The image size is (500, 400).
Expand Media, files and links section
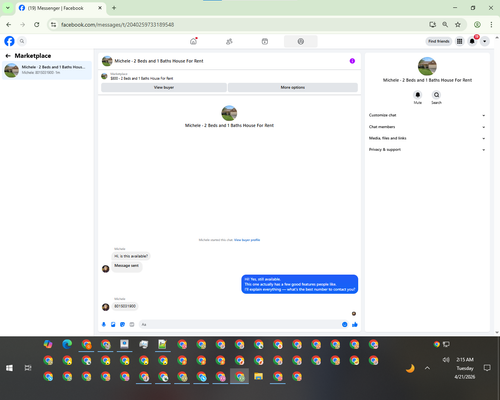(x=427, y=138)
